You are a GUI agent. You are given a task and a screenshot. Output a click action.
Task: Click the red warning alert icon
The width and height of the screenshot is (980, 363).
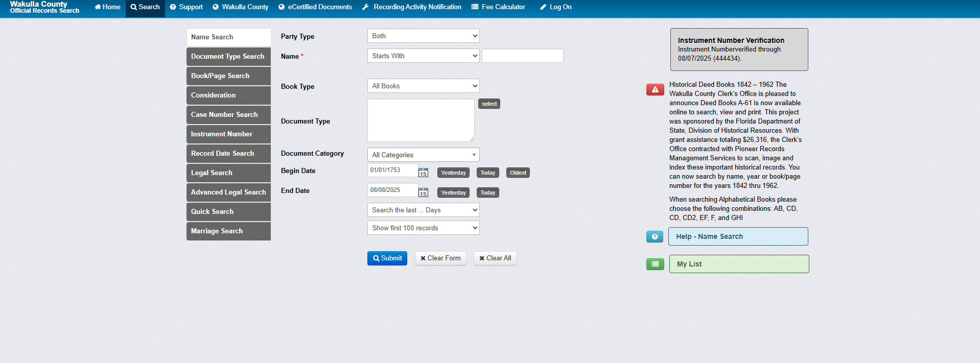(x=655, y=90)
